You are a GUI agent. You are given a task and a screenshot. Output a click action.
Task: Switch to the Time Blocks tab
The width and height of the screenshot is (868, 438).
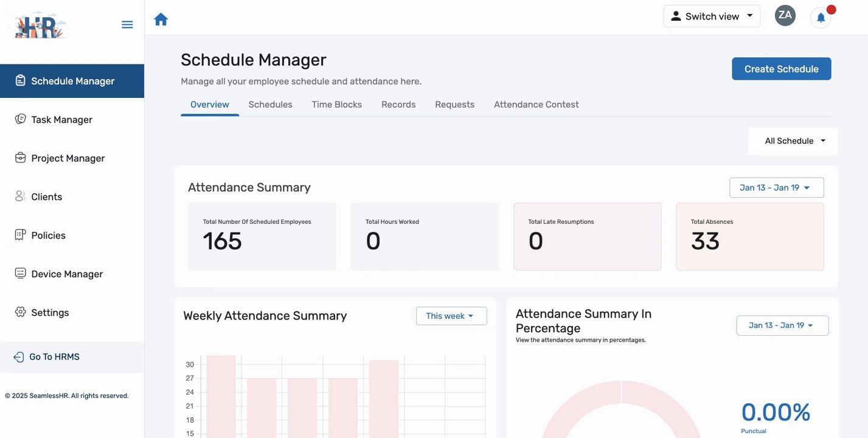point(336,105)
